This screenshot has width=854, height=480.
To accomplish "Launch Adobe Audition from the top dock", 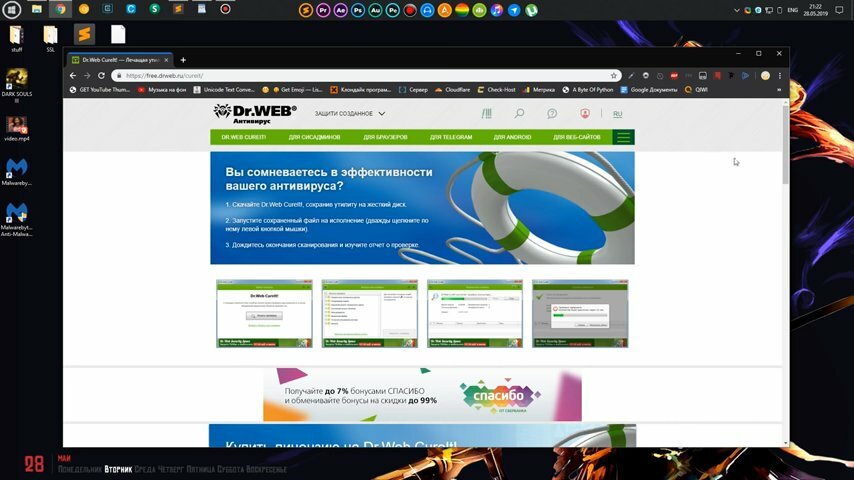I will click(375, 10).
